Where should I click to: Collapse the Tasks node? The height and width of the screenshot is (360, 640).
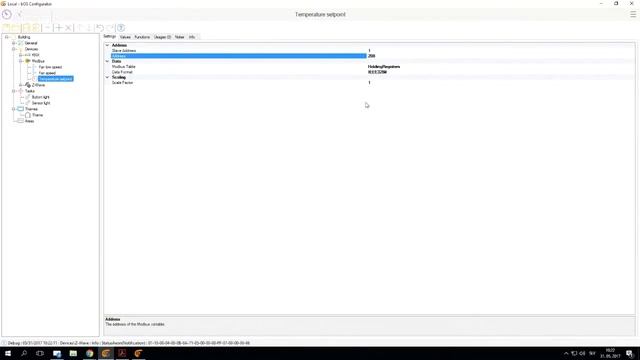[x=13, y=91]
